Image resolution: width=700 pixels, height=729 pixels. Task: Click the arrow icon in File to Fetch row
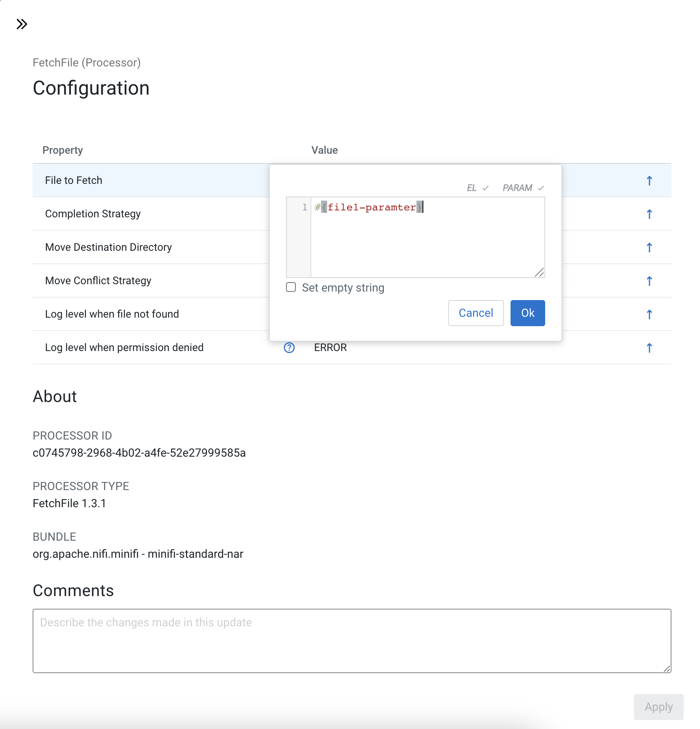pos(649,181)
